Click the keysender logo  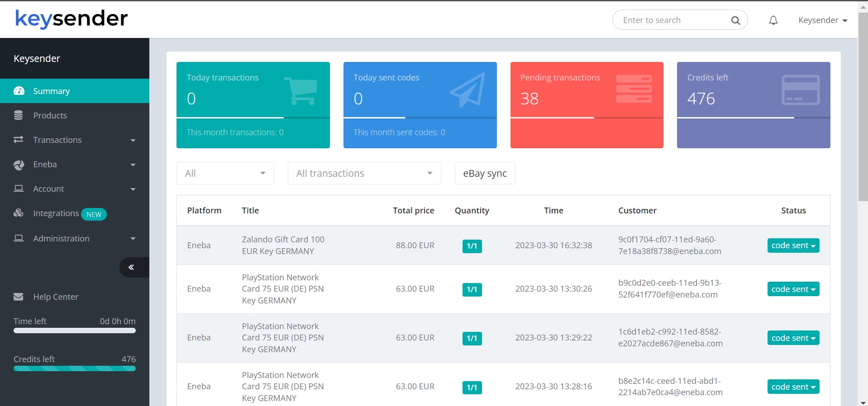pyautogui.click(x=72, y=19)
